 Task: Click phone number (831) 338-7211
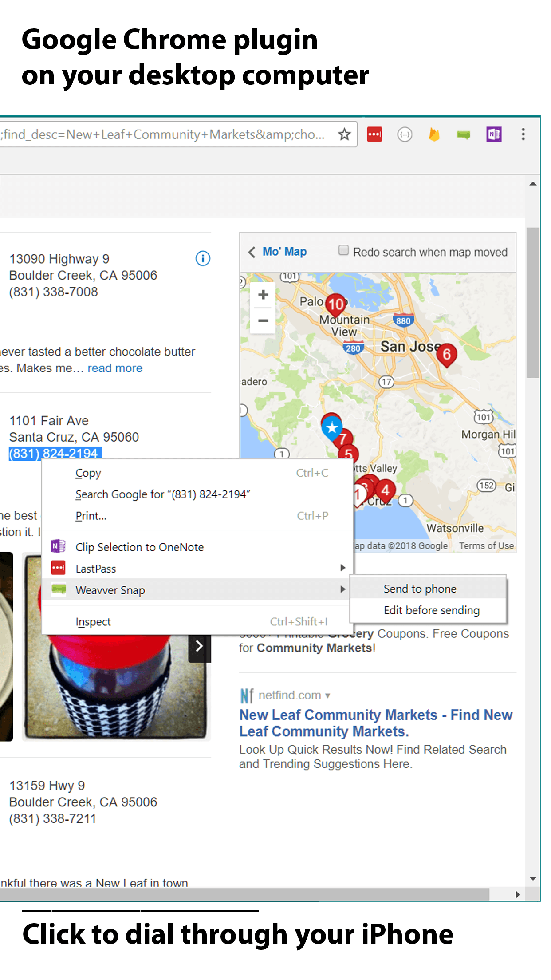click(52, 819)
